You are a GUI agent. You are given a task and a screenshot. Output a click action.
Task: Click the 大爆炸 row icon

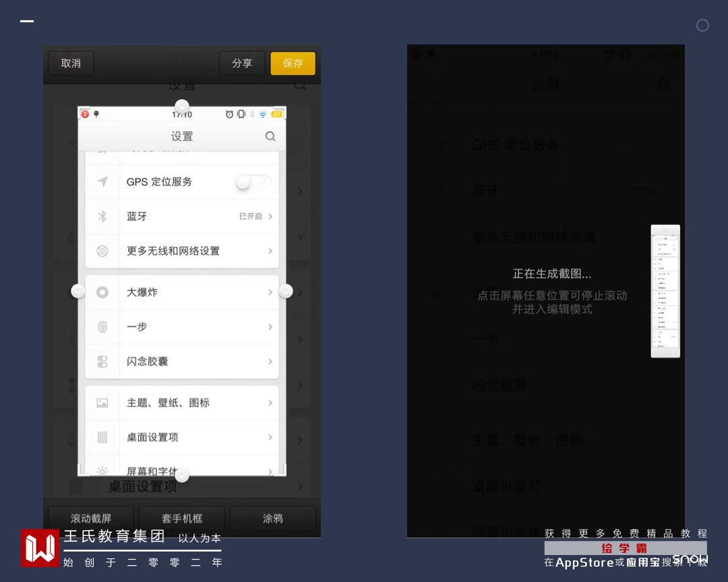pyautogui.click(x=102, y=292)
